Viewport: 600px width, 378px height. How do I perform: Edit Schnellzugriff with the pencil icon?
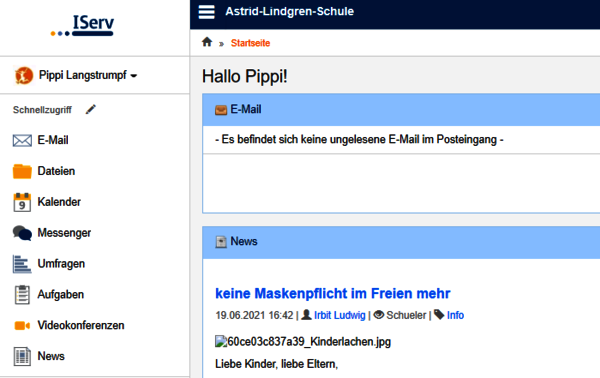point(91,110)
